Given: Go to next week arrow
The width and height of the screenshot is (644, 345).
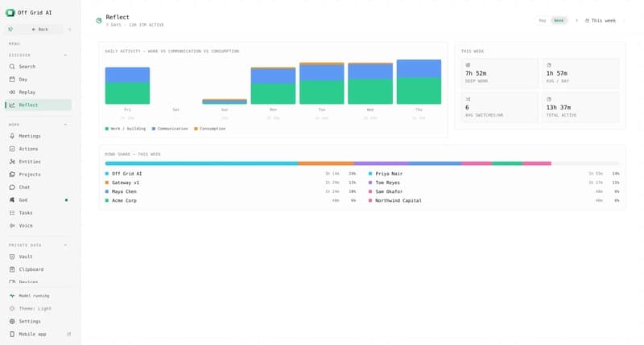Looking at the screenshot, I should pyautogui.click(x=625, y=21).
